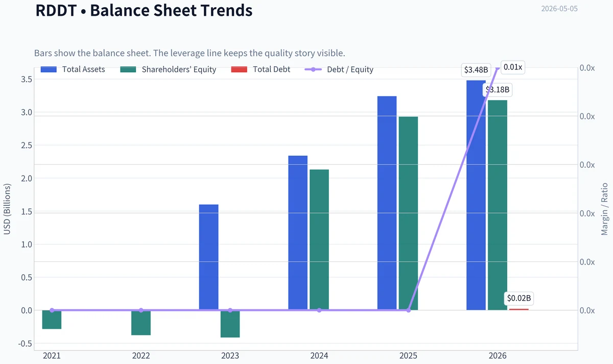
Task: Click the 2026 Total Assets blue bar
Action: 476,195
